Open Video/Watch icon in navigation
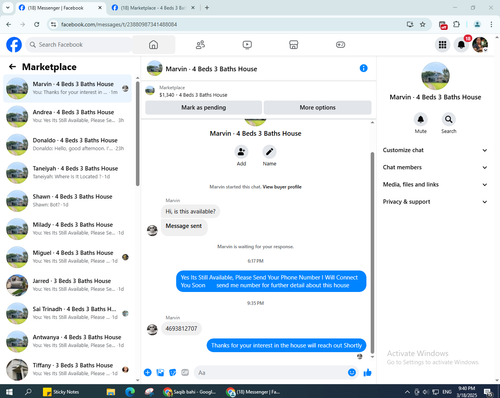The height and width of the screenshot is (398, 500). click(247, 45)
